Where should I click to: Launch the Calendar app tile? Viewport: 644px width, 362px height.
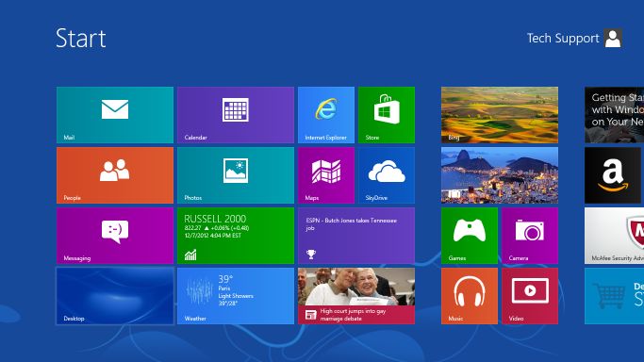pyautogui.click(x=236, y=115)
